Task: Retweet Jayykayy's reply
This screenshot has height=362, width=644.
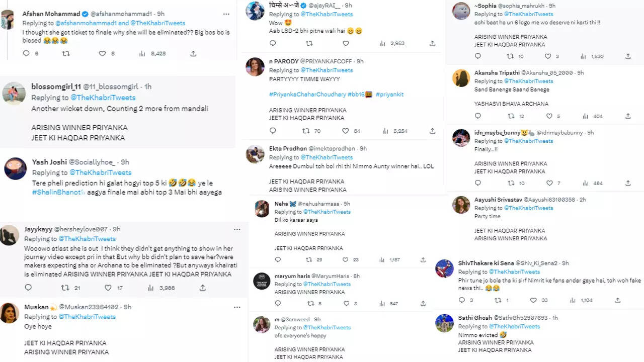Action: [x=65, y=288]
